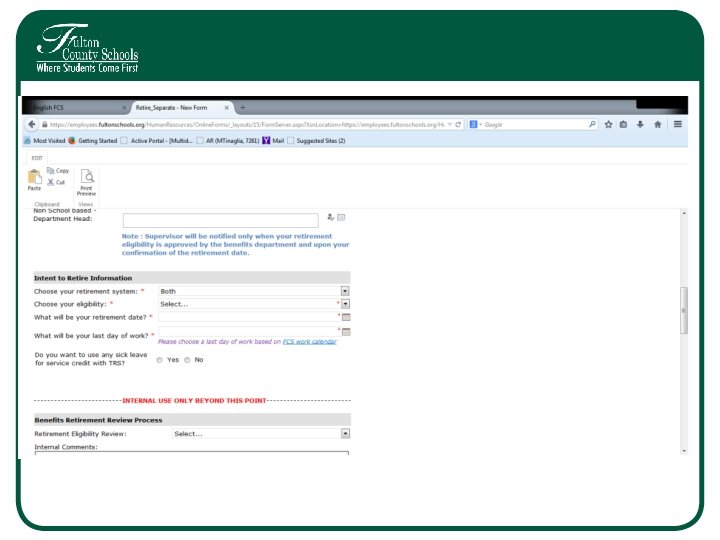Viewport: 720px width, 540px height.
Task: Select No for sick leave service credit
Action: click(187, 360)
